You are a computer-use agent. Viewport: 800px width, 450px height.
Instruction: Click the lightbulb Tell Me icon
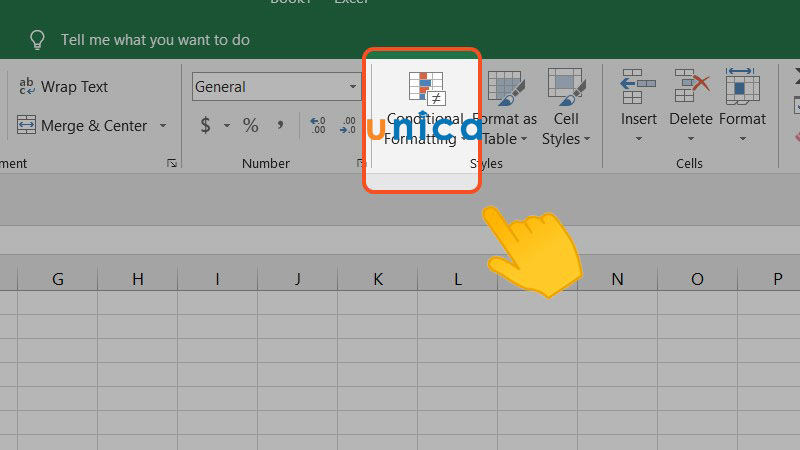pos(37,40)
